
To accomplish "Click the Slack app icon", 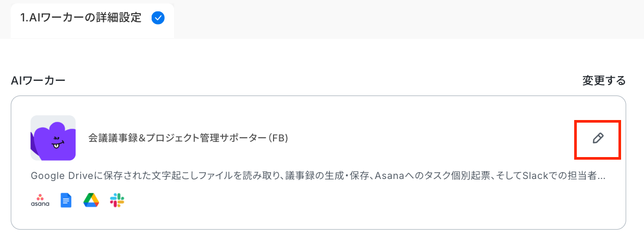I will [x=117, y=200].
